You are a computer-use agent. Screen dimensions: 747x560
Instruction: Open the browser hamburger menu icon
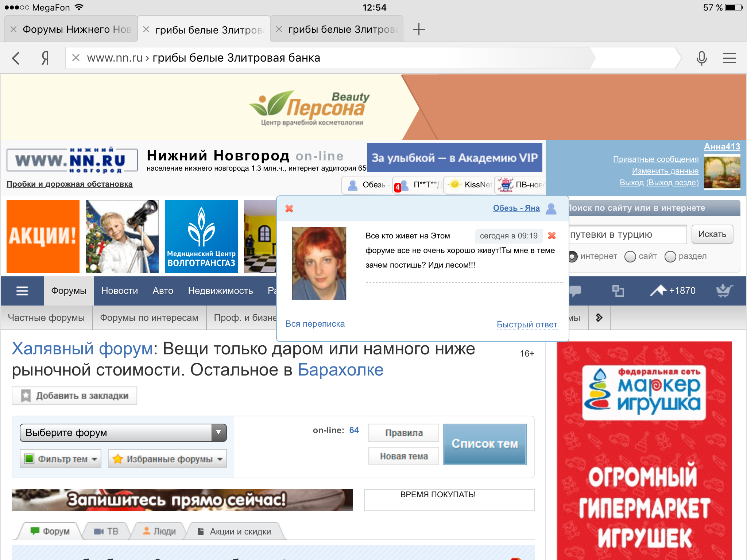tap(729, 58)
